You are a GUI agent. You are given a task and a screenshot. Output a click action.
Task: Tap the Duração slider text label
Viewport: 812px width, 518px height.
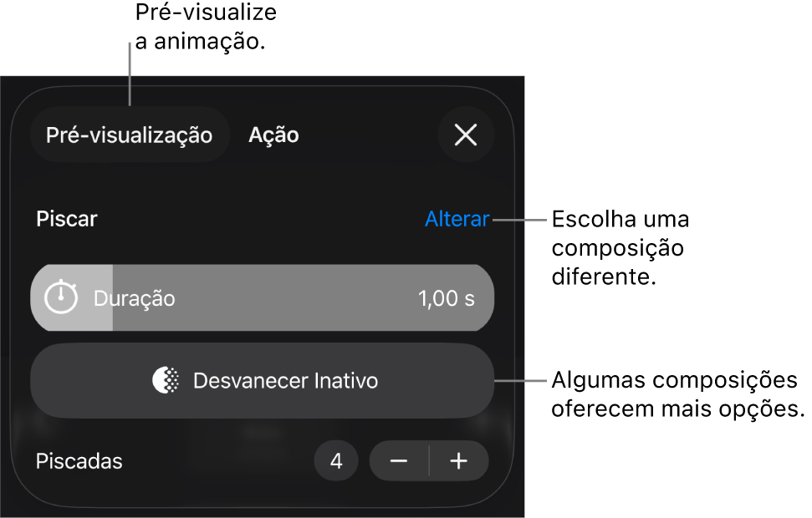click(x=133, y=297)
